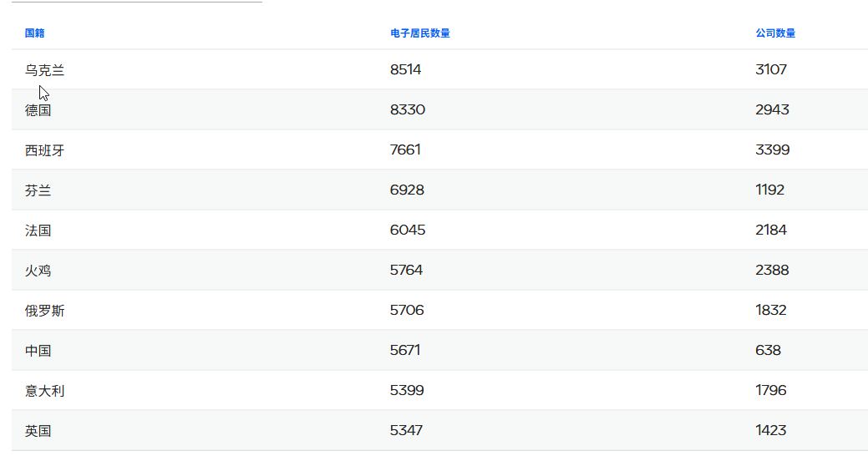Select the 法国 row label

(38, 230)
